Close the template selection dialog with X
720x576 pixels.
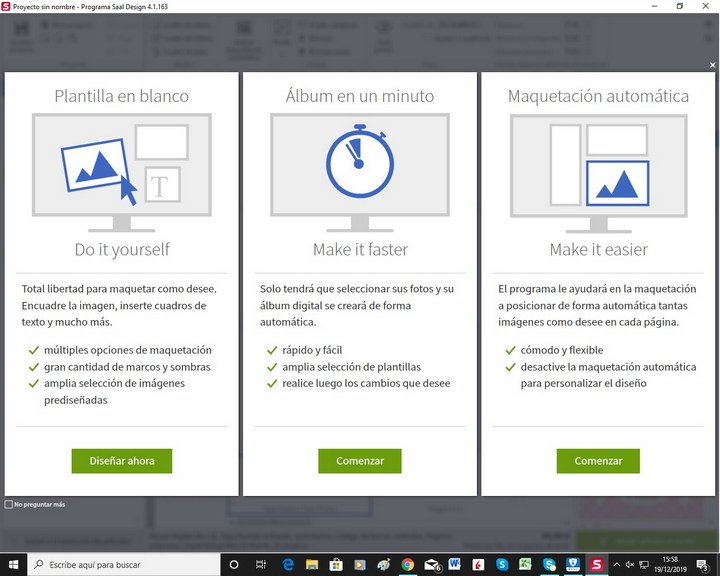coord(712,65)
